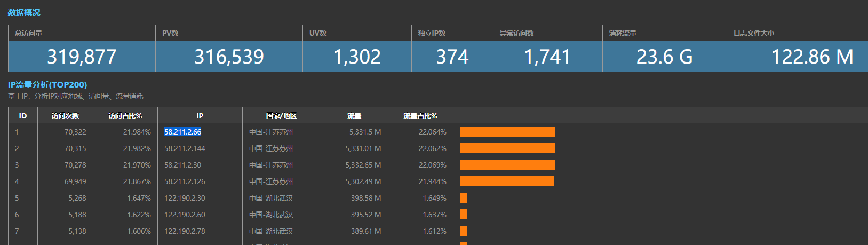
Task: Click the 日志文件大小 value 122.86 M
Action: click(x=812, y=56)
